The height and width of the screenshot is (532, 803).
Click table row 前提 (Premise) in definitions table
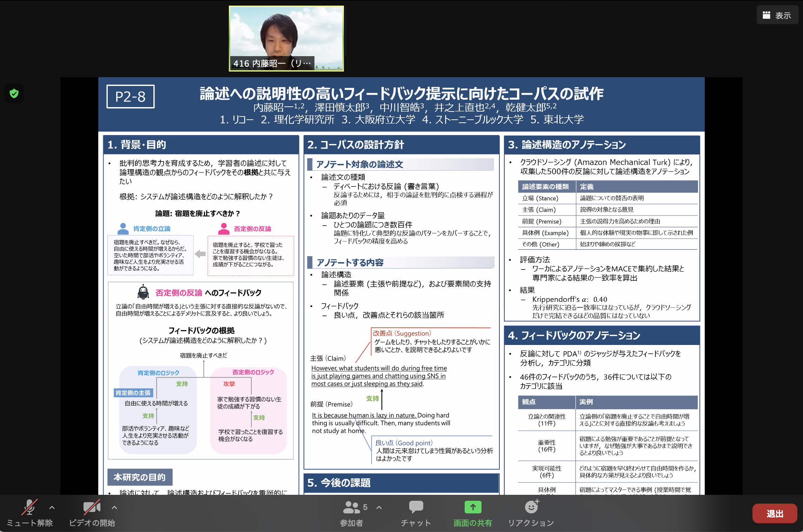coord(608,221)
